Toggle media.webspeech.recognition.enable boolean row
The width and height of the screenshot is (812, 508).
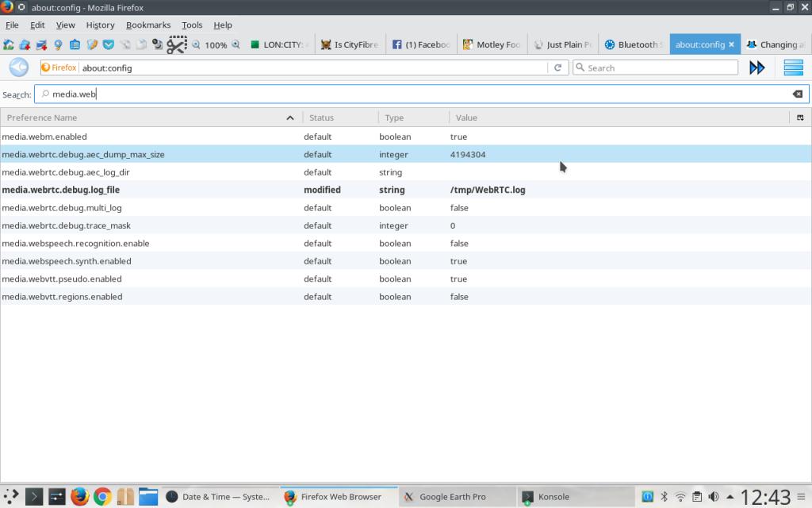point(75,243)
